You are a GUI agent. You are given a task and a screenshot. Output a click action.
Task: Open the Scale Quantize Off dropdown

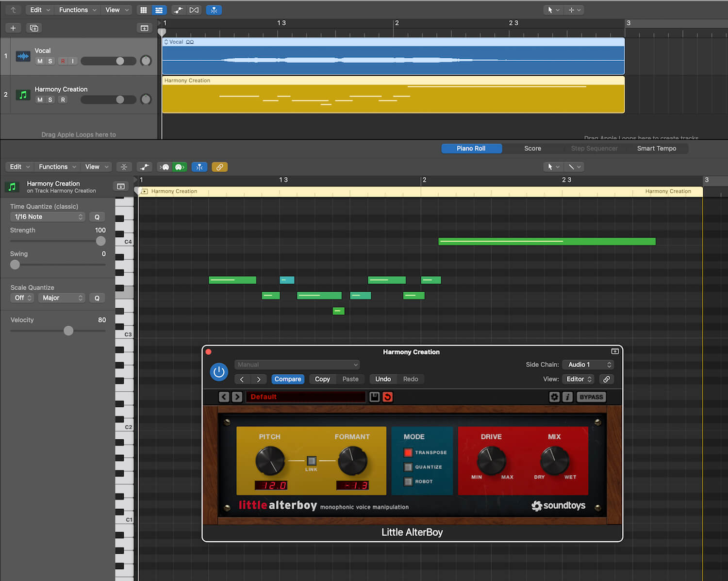coord(22,298)
